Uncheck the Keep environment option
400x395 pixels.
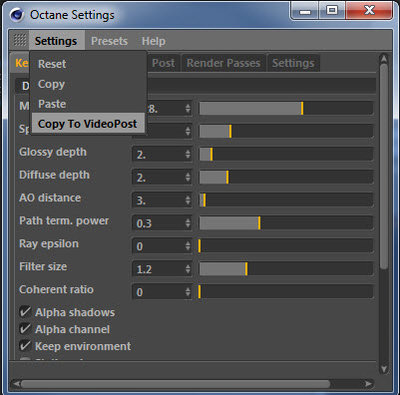(25, 346)
